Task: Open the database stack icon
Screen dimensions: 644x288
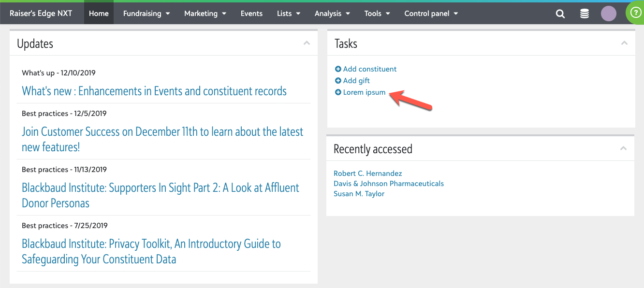Action: [x=585, y=14]
